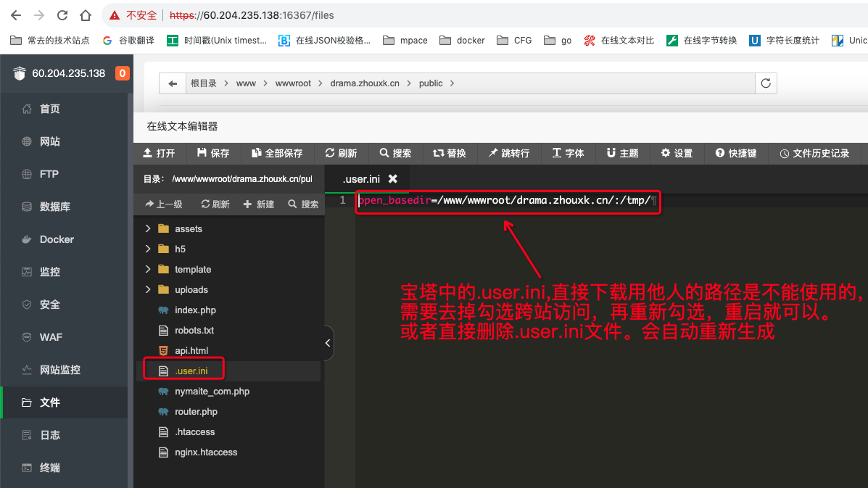This screenshot has width=868, height=488.
Task: Select router.php from the file list
Action: (x=196, y=411)
